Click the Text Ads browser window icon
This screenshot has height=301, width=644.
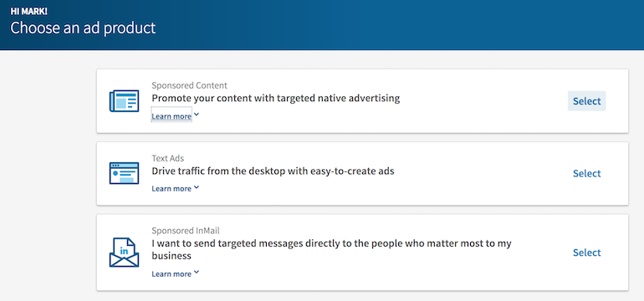(124, 173)
